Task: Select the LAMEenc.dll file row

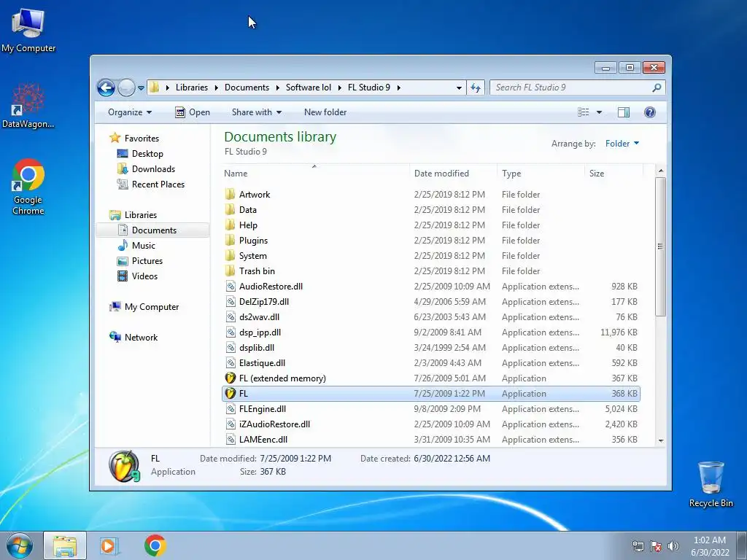Action: pyautogui.click(x=430, y=440)
